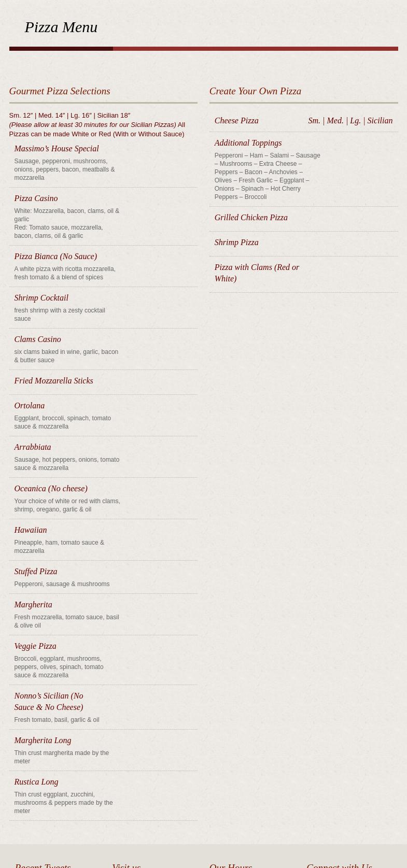Select Fried Mozzarella Sticks
The image size is (407, 868).
[53, 381]
